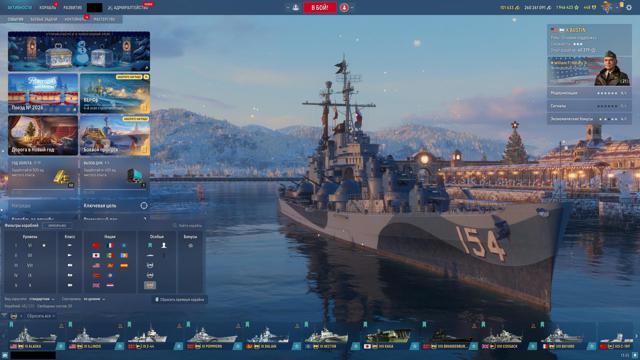Click the ship icon left of В БОЙ!
This screenshot has width=640, height=360.
coord(296,7)
